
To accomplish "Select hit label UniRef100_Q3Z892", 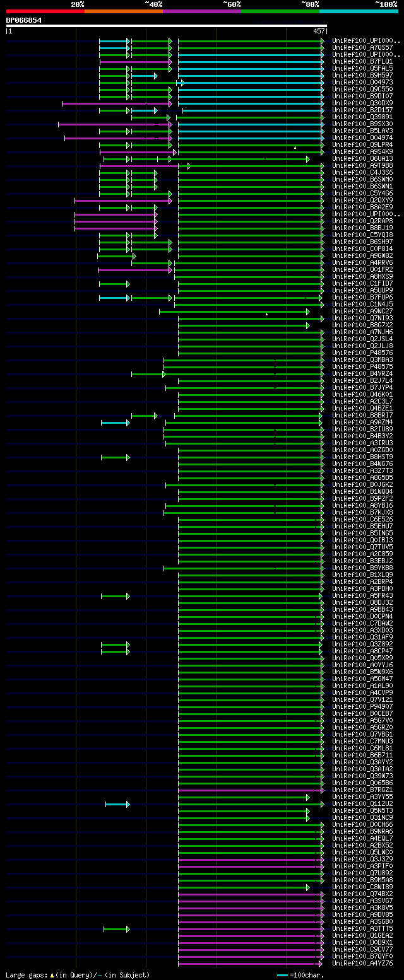I will tap(362, 644).
